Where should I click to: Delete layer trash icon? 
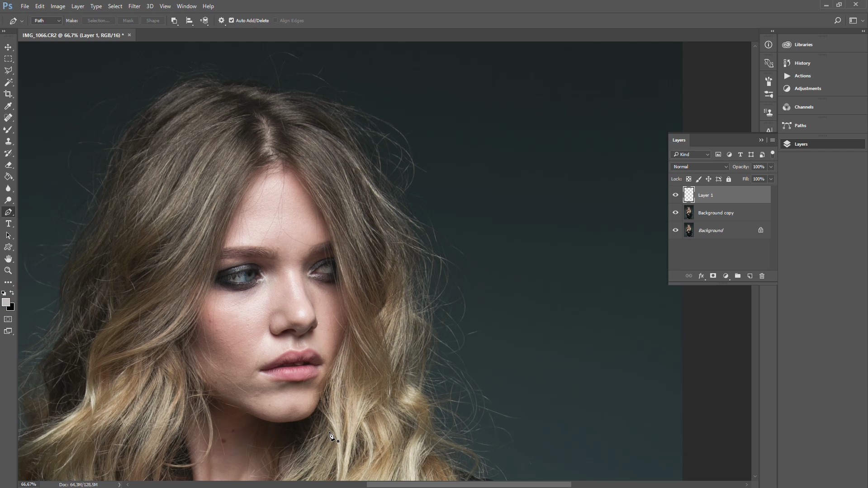click(x=762, y=276)
